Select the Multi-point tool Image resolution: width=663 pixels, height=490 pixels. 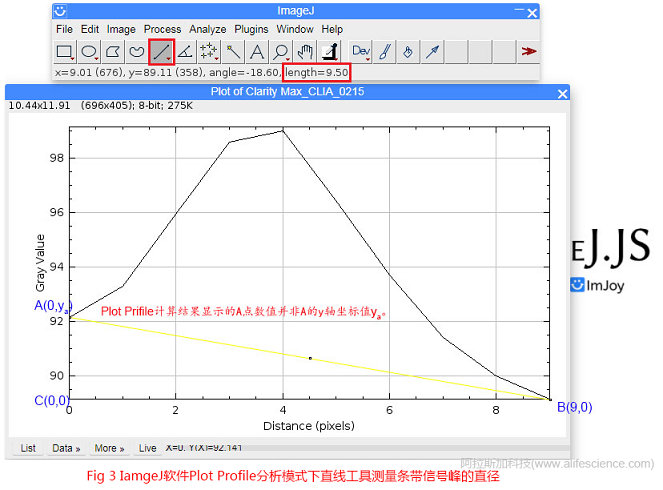[209, 50]
